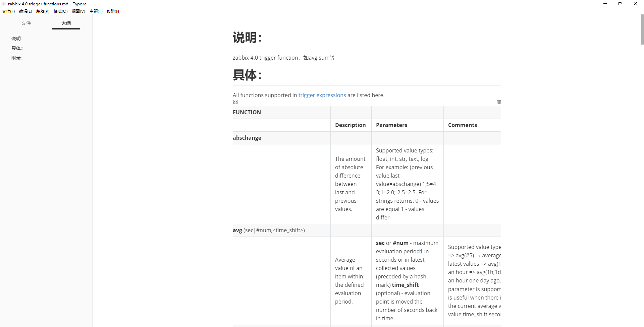Place cursor in the 说明: heading
644x327 pixels.
(x=247, y=38)
